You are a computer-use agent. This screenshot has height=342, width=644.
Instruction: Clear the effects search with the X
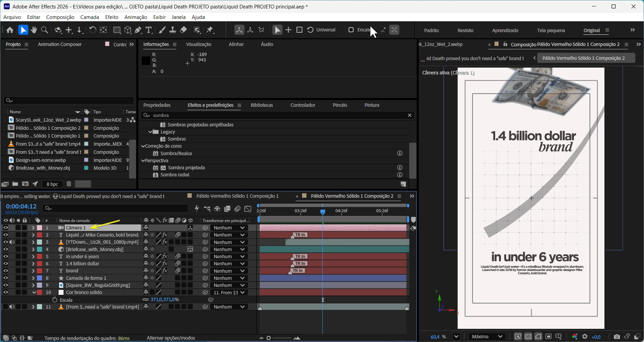tap(410, 115)
